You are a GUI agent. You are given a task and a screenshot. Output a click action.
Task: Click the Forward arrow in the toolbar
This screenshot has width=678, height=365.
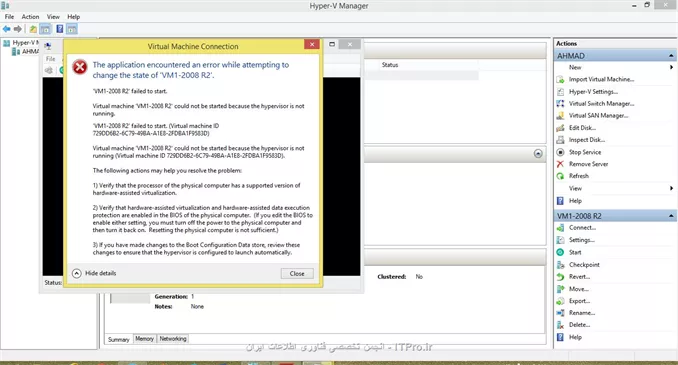18,29
